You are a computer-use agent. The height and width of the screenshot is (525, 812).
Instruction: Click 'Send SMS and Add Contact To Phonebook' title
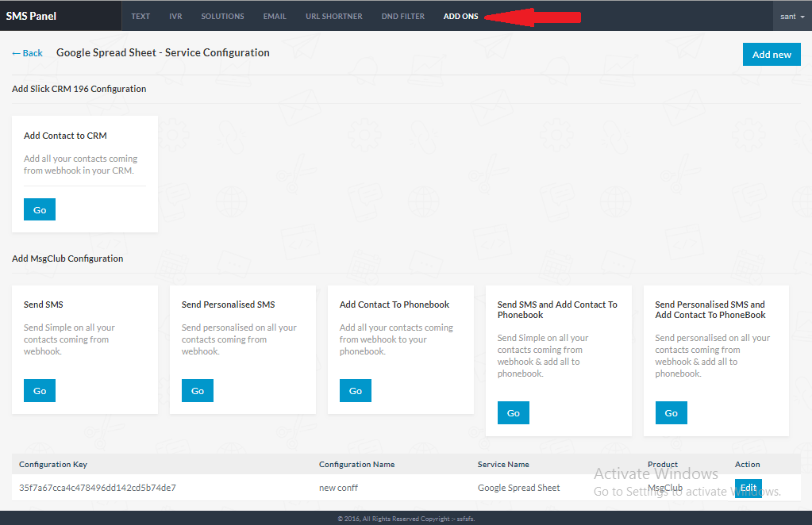click(557, 310)
